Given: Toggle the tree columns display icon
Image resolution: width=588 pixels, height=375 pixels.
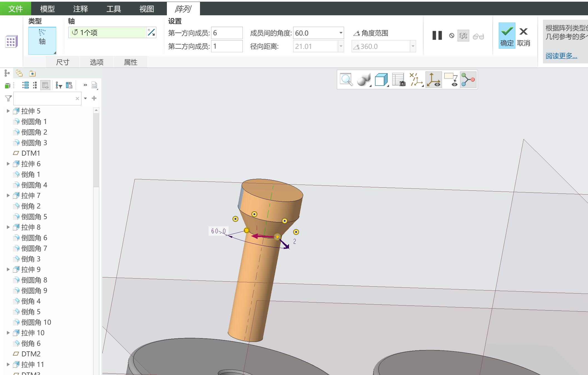Looking at the screenshot, I should tap(45, 85).
